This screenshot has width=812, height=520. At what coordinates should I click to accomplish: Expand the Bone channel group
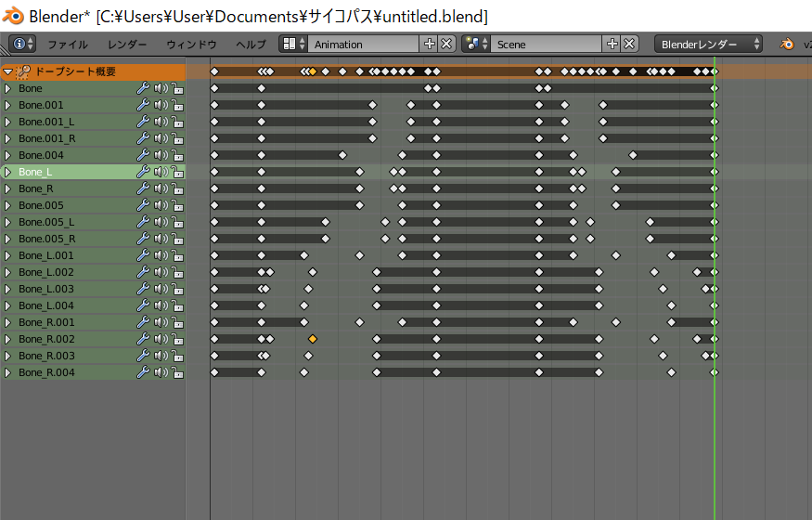point(7,88)
